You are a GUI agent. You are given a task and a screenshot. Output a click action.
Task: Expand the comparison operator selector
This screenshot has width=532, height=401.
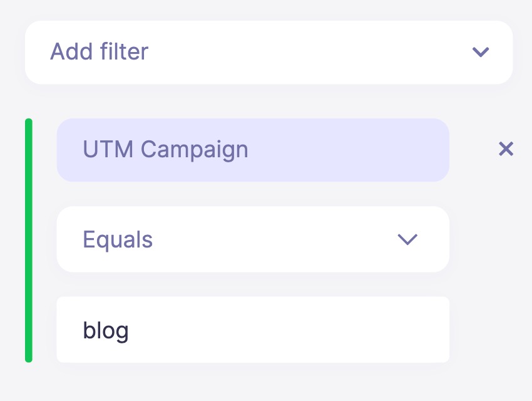coord(253,239)
